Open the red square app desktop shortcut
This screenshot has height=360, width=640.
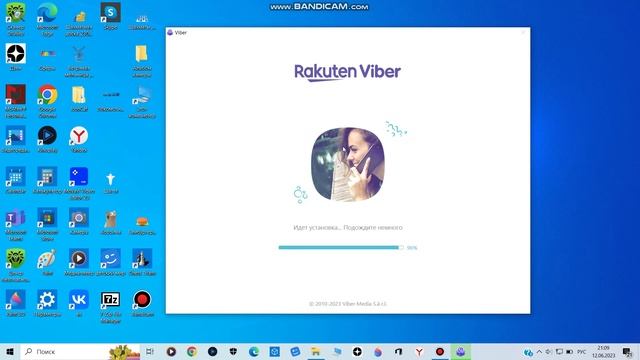(16, 95)
